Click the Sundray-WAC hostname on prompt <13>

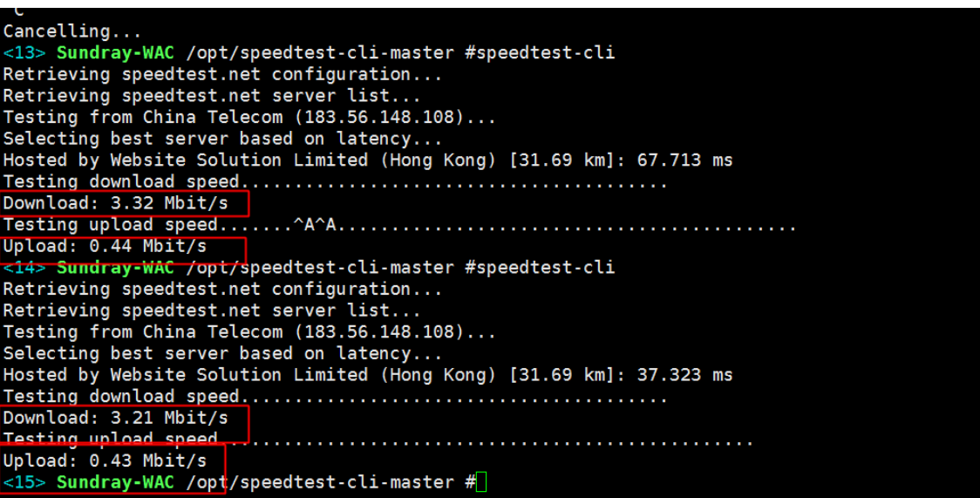(x=115, y=52)
